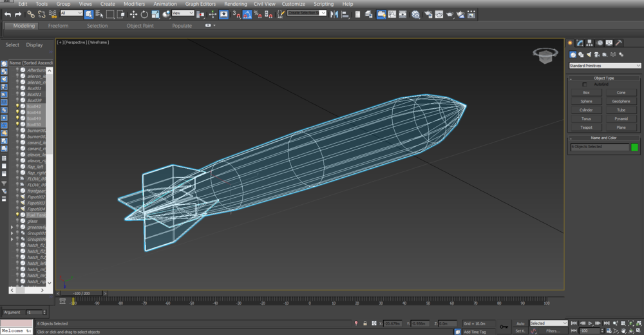
Task: Enable the AutoGrid checkbox
Action: pos(585,84)
